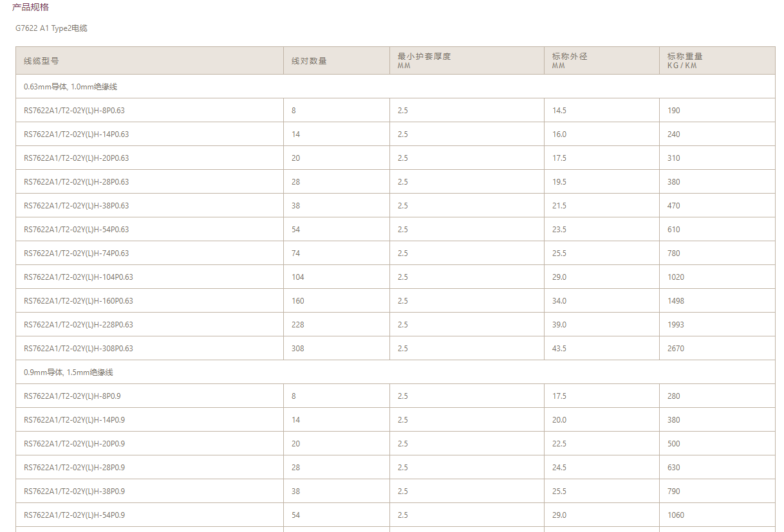Click the 线缆型号 column header
Viewport: 784px width, 532px height.
[41, 61]
